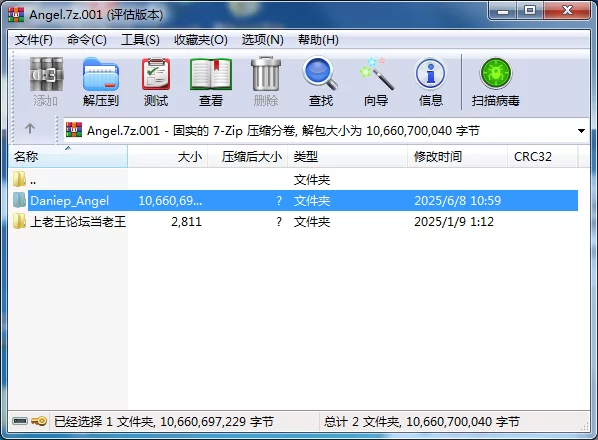The width and height of the screenshot is (598, 440).
Task: Open the 选项(N) menu
Action: (262, 40)
